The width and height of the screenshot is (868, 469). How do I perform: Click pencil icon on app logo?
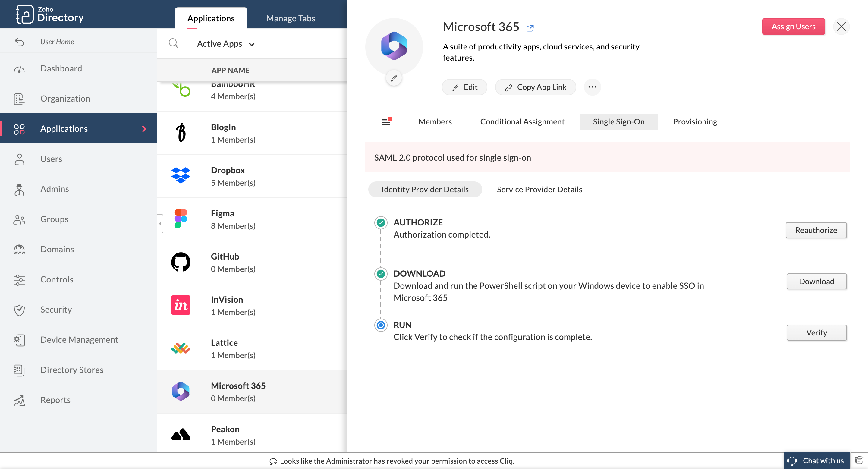pos(394,78)
